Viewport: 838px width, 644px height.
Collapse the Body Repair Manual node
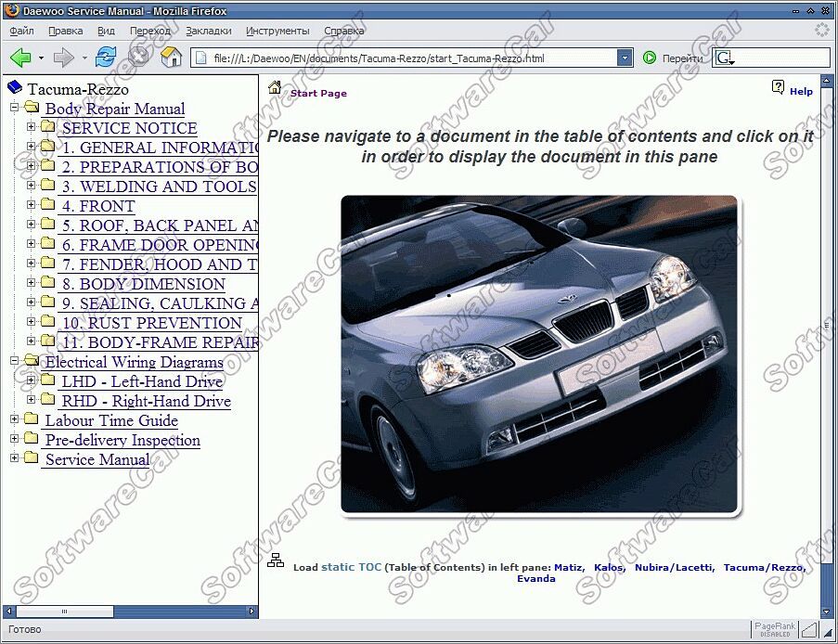15,109
